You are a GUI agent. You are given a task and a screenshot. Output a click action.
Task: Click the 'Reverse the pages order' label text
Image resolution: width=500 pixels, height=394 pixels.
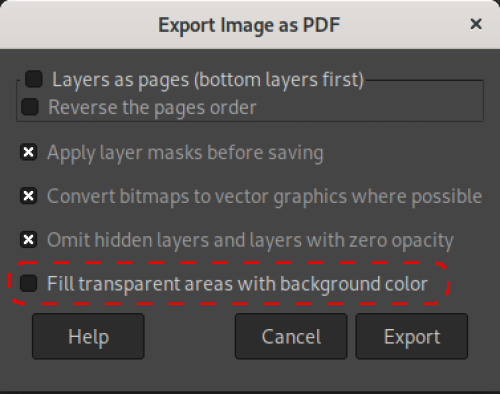click(x=152, y=108)
